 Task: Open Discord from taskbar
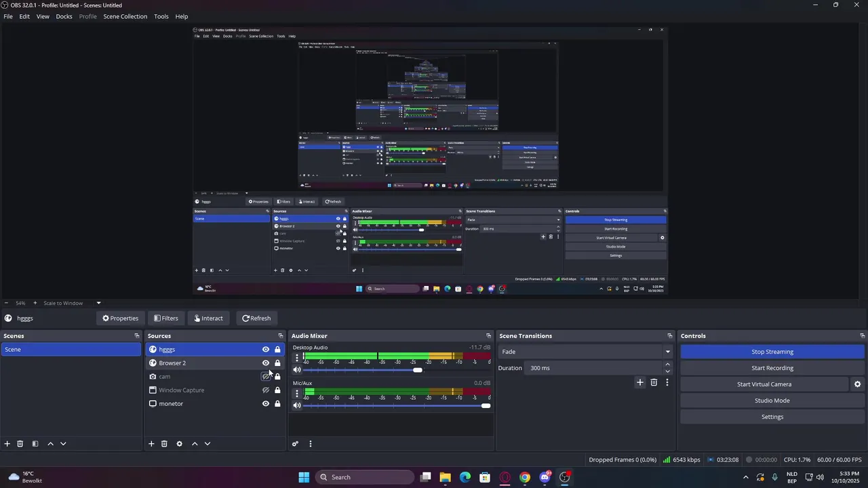pos(545,477)
